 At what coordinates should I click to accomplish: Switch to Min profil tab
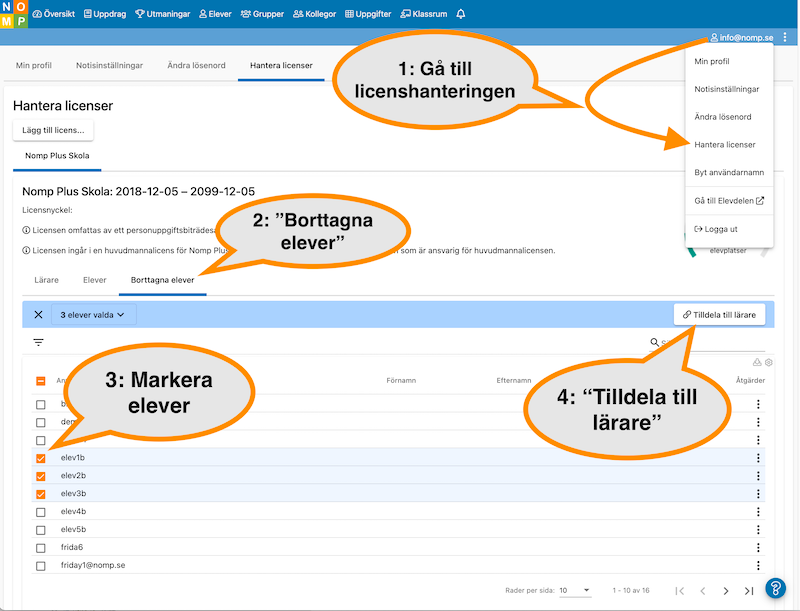(x=34, y=65)
